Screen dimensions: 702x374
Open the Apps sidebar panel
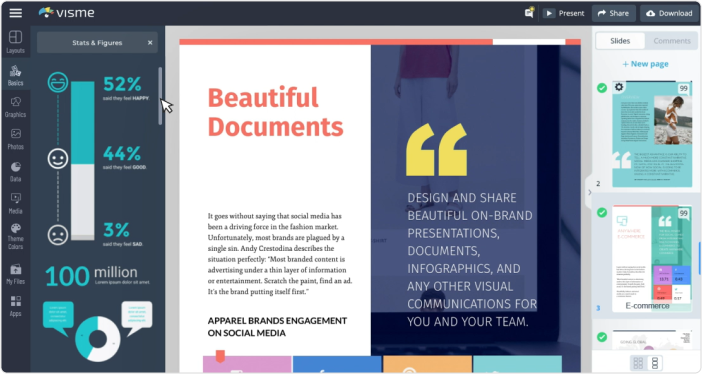(15, 306)
